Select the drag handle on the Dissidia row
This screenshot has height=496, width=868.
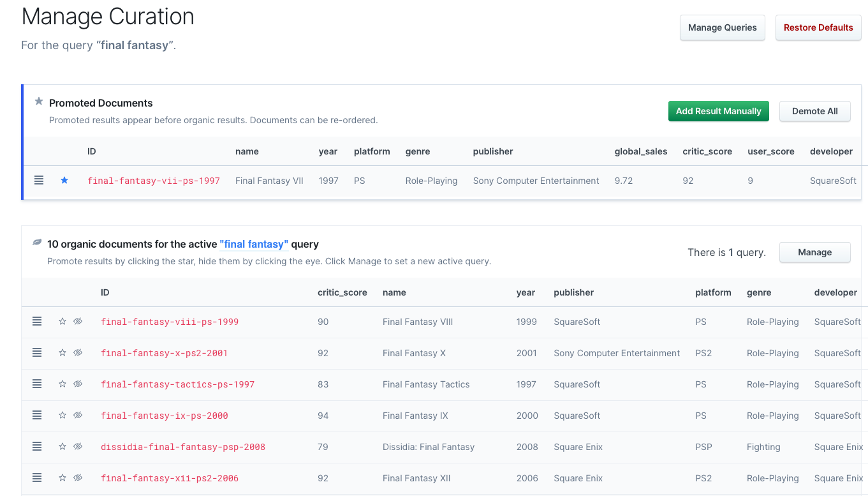36,446
